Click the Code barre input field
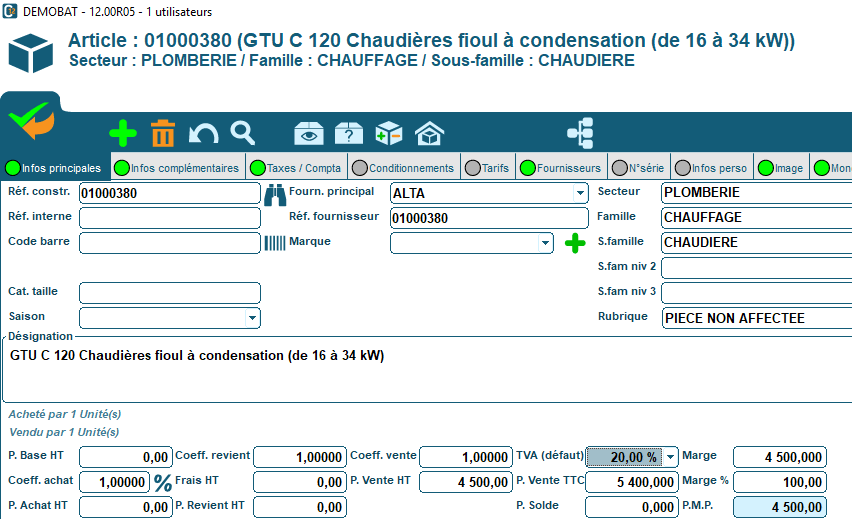The height and width of the screenshot is (519, 852). click(169, 243)
